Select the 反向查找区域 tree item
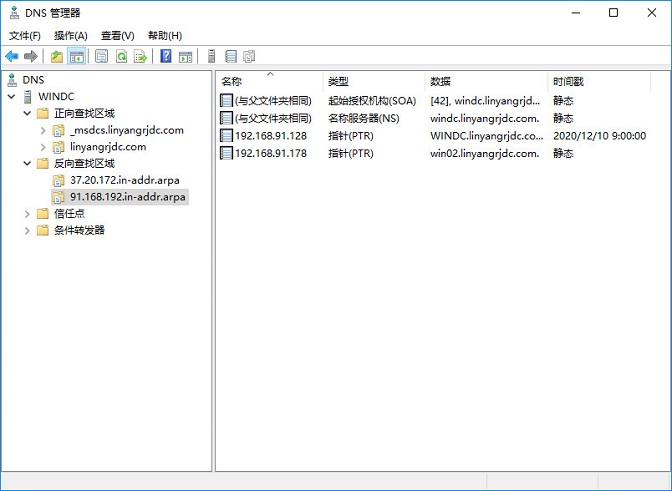 [84, 163]
